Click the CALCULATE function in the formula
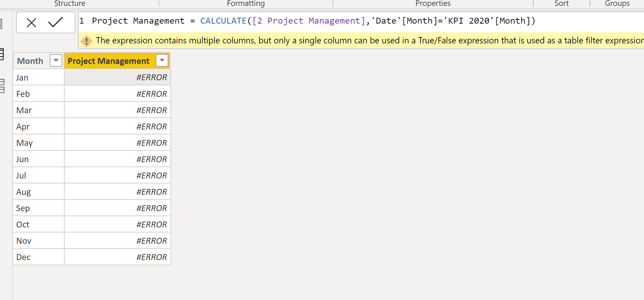644x300 pixels. click(223, 21)
